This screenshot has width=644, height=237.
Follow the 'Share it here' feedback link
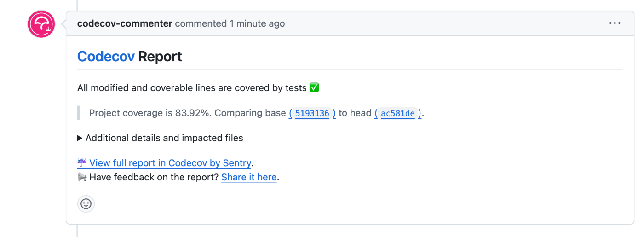point(249,177)
